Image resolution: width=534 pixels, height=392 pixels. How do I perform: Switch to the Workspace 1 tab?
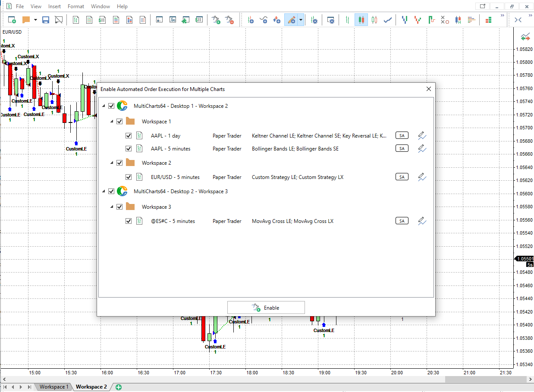click(53, 387)
